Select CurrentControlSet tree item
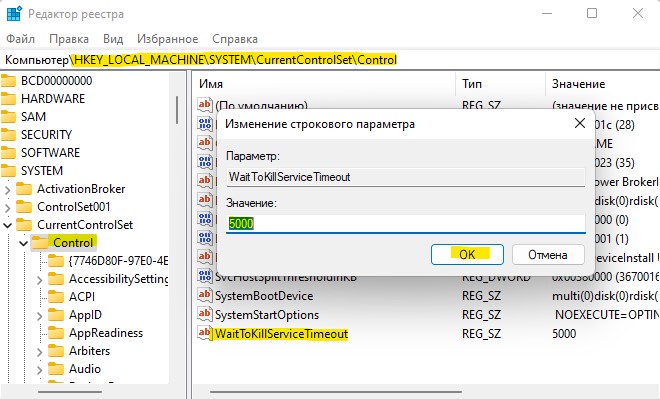Viewport: 660px width, 399px height. (85, 225)
